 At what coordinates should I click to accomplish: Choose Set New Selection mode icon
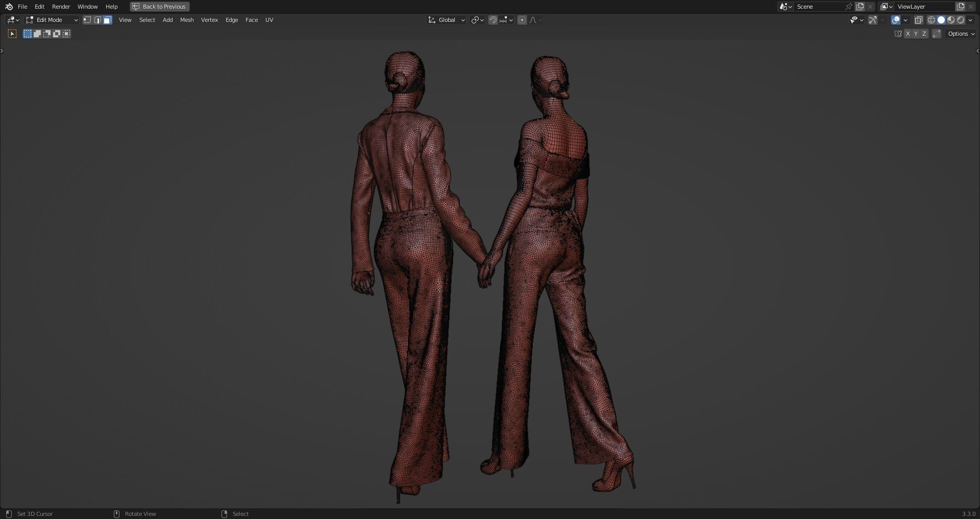click(28, 34)
